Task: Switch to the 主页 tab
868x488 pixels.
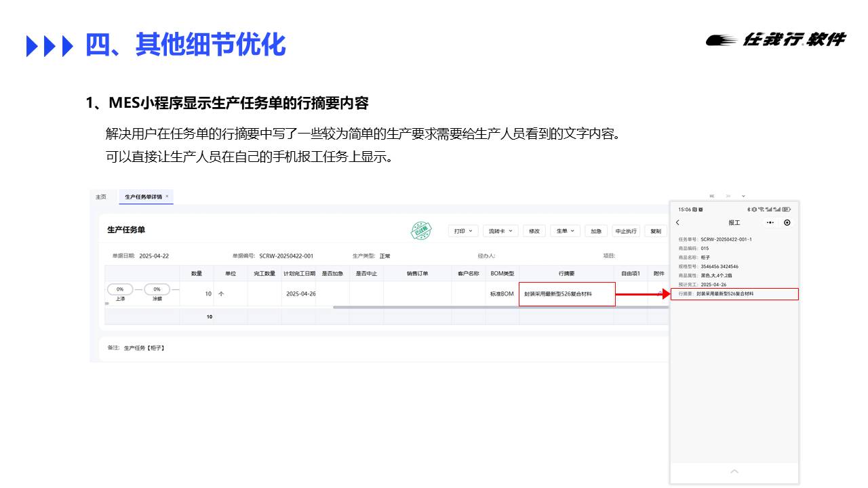Action: pyautogui.click(x=100, y=197)
